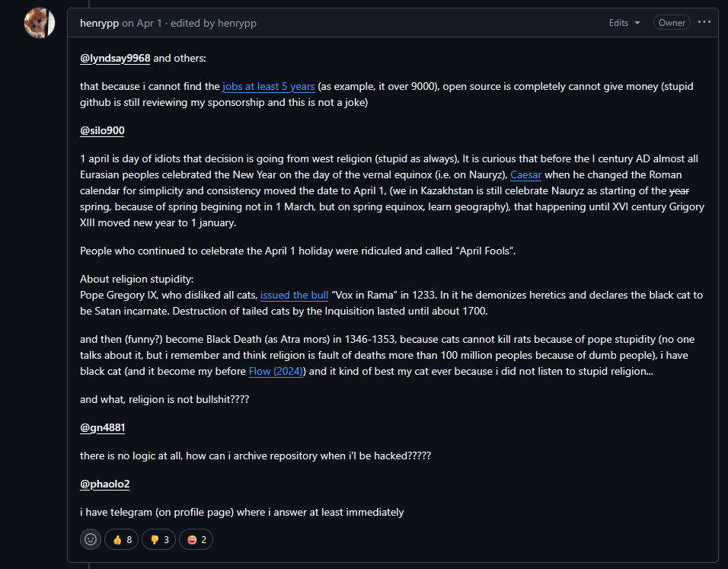This screenshot has height=569, width=728.
Task: Expand the Edits history dropdown
Action: (624, 23)
